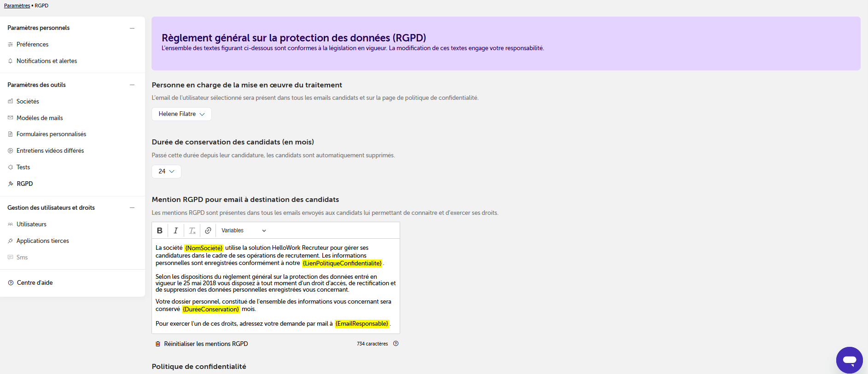
Task: Open Modèles de mails
Action: [x=40, y=118]
